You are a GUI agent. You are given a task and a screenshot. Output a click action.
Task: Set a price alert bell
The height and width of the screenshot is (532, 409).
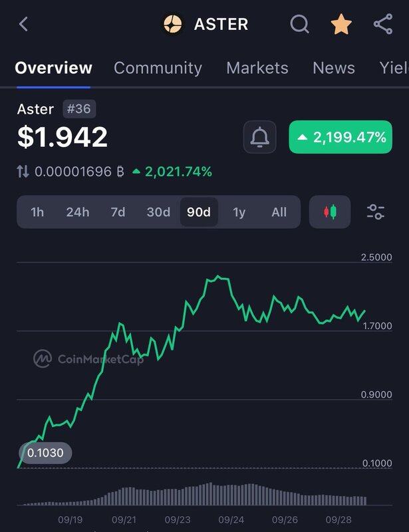coord(259,138)
